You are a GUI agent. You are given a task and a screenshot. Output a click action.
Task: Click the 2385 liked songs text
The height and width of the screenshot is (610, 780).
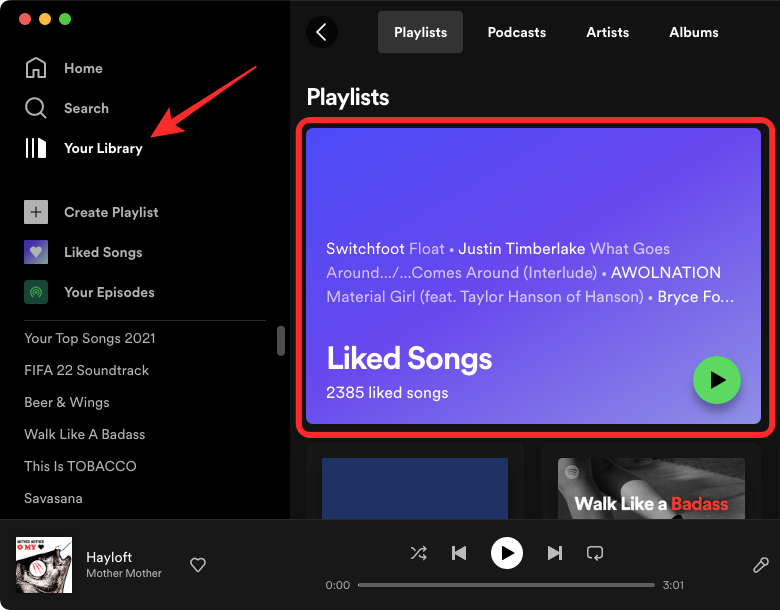click(387, 393)
